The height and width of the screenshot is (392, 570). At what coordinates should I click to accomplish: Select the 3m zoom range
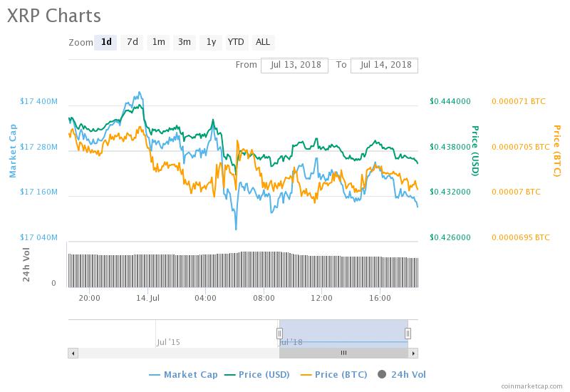click(185, 42)
